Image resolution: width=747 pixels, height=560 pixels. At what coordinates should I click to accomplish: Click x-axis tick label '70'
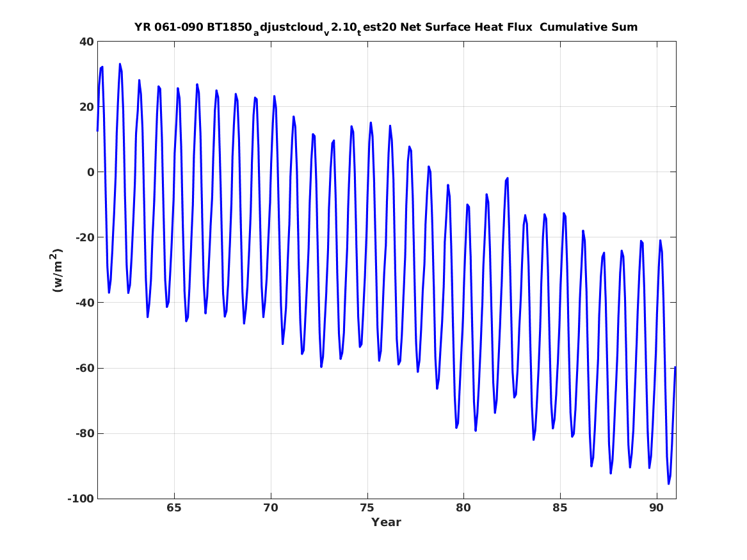pos(271,508)
